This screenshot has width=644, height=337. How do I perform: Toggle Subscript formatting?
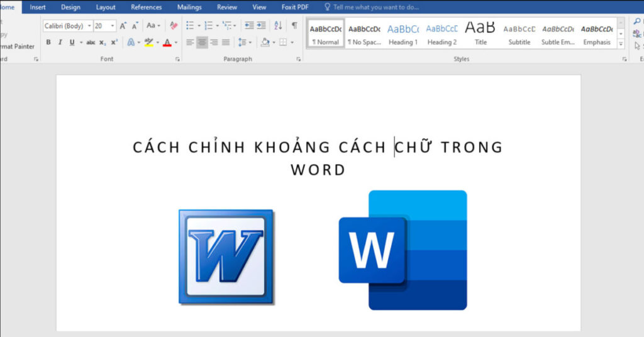(x=103, y=42)
